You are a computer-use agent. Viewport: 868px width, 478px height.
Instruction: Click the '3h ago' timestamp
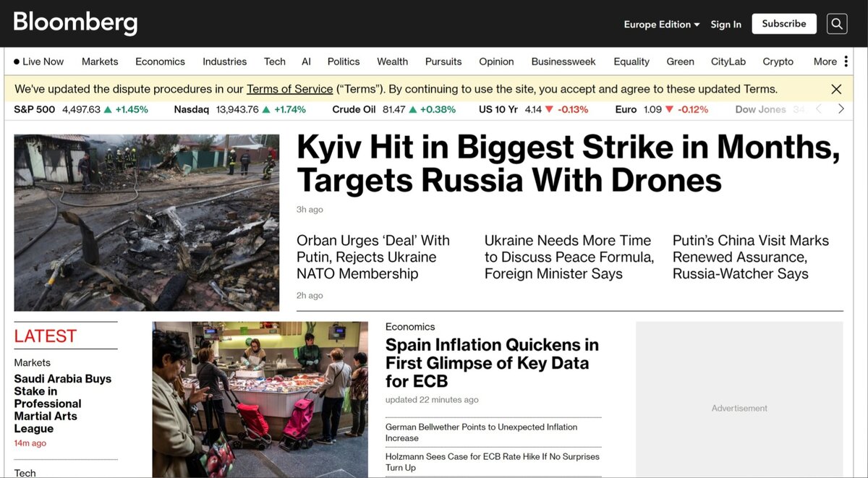pyautogui.click(x=310, y=210)
